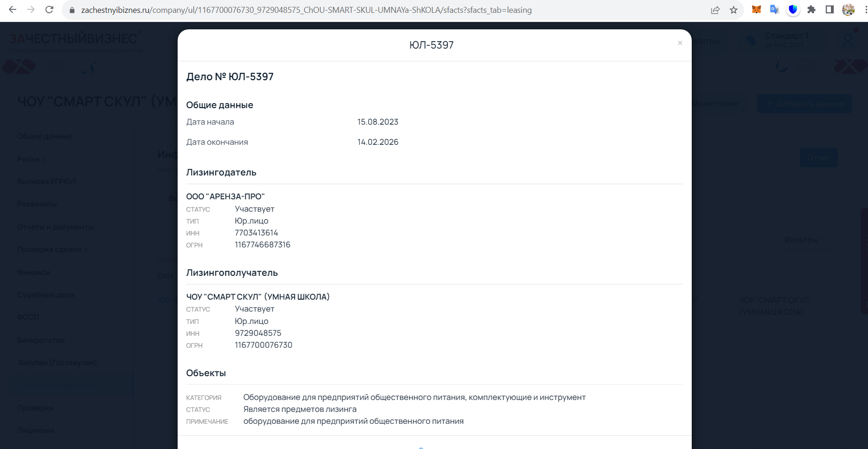Click the blue shield extension icon
Screen dimensions: 868x449
coord(793,10)
